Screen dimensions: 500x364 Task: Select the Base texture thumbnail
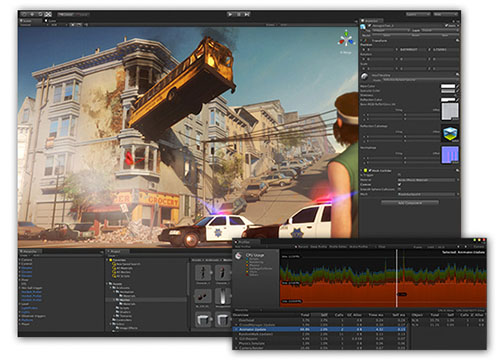[x=450, y=112]
